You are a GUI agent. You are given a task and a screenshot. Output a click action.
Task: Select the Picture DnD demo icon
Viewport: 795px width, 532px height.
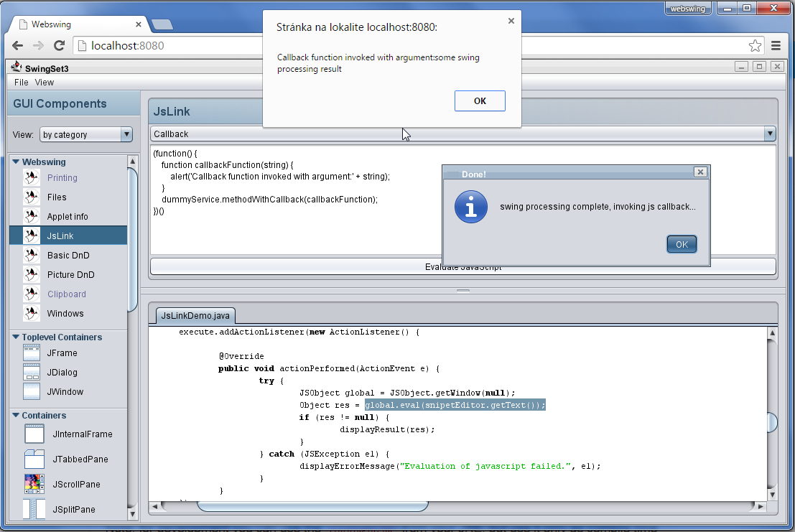pyautogui.click(x=32, y=274)
